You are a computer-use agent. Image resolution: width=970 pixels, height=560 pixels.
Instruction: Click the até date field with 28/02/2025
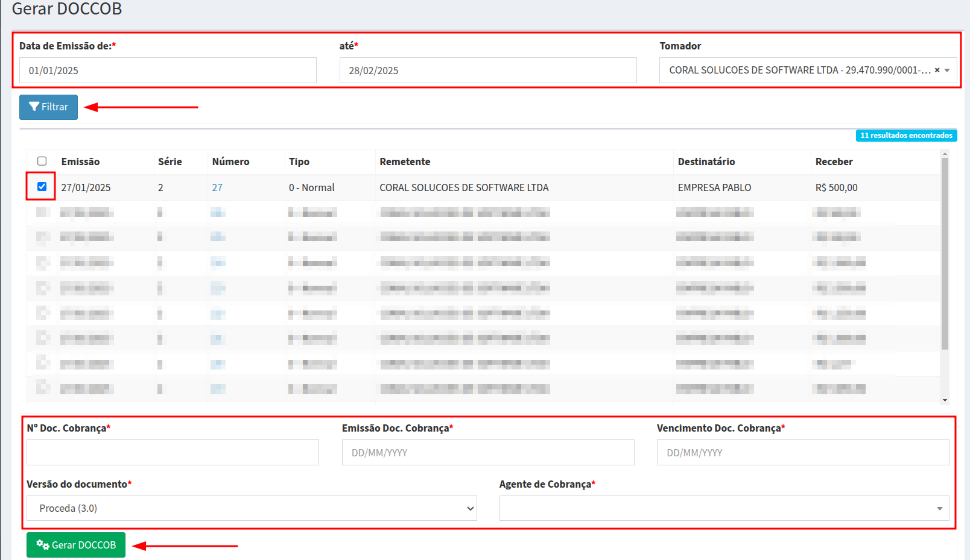(487, 71)
